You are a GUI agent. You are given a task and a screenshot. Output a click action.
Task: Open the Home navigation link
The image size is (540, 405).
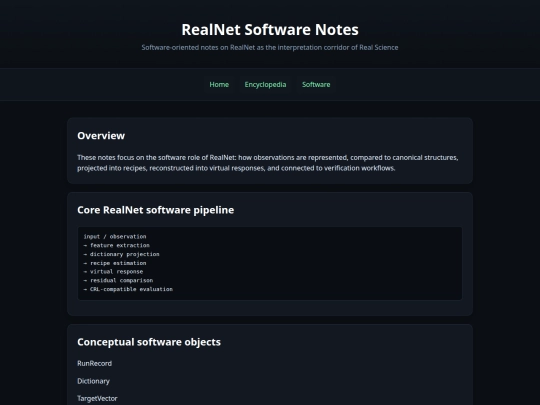click(x=219, y=84)
